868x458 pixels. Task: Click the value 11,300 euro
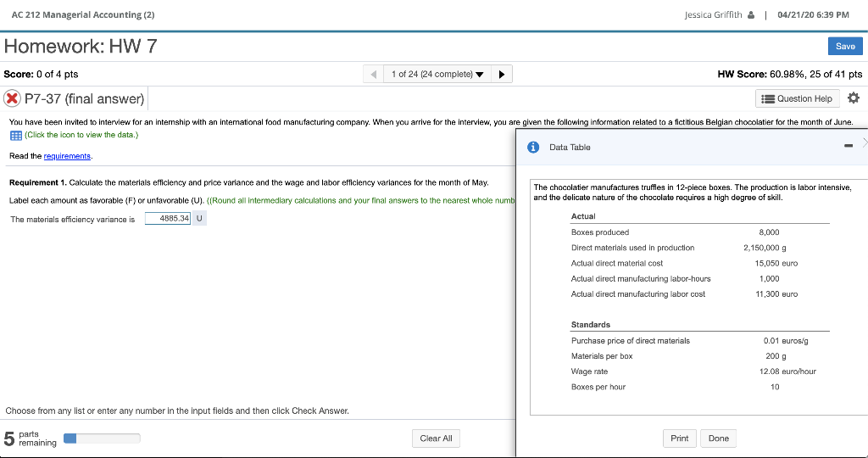pyautogui.click(x=776, y=294)
